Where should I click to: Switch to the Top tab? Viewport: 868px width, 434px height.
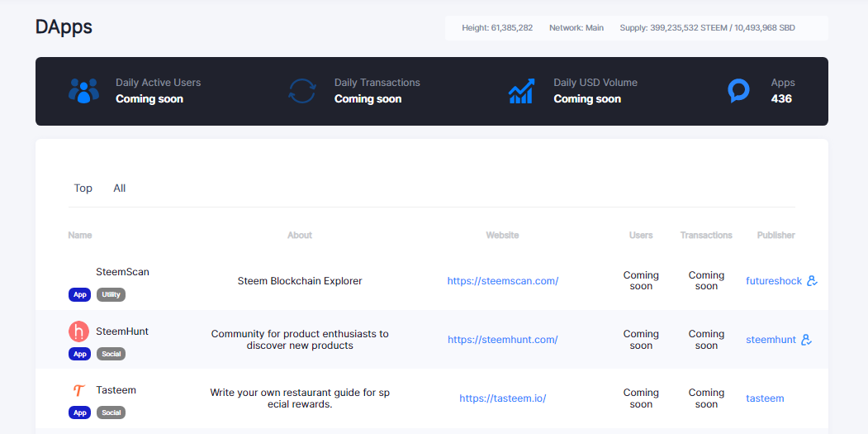(83, 188)
